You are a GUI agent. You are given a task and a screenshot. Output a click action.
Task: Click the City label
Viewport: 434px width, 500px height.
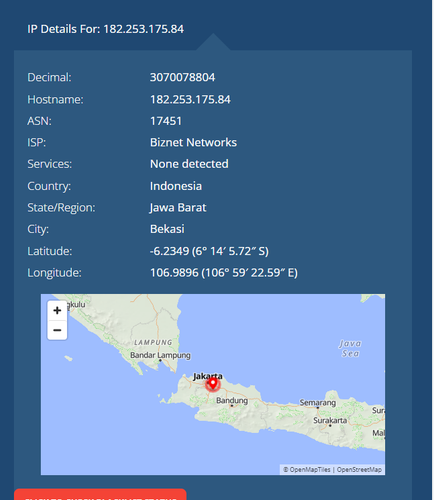pyautogui.click(x=38, y=229)
